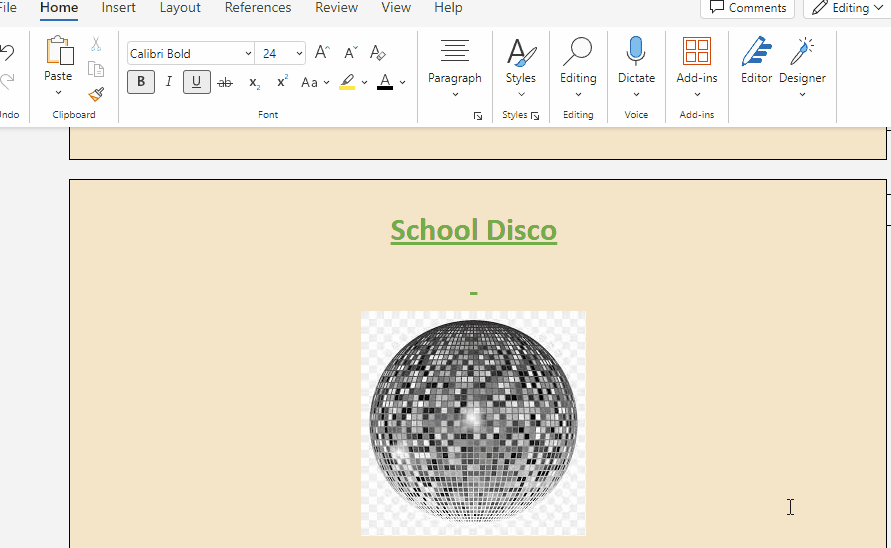Expand the Change Case dropdown arrow
Image resolution: width=891 pixels, height=548 pixels.
[326, 82]
